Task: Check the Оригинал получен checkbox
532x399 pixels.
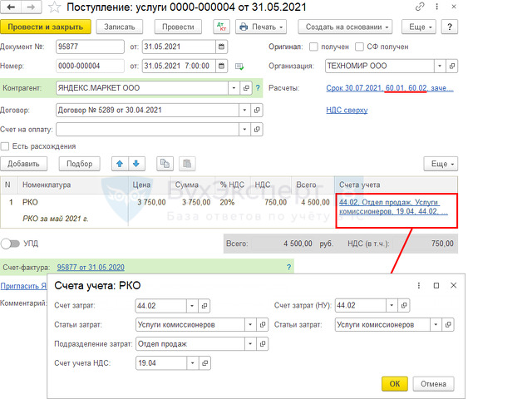Action: 313,47
